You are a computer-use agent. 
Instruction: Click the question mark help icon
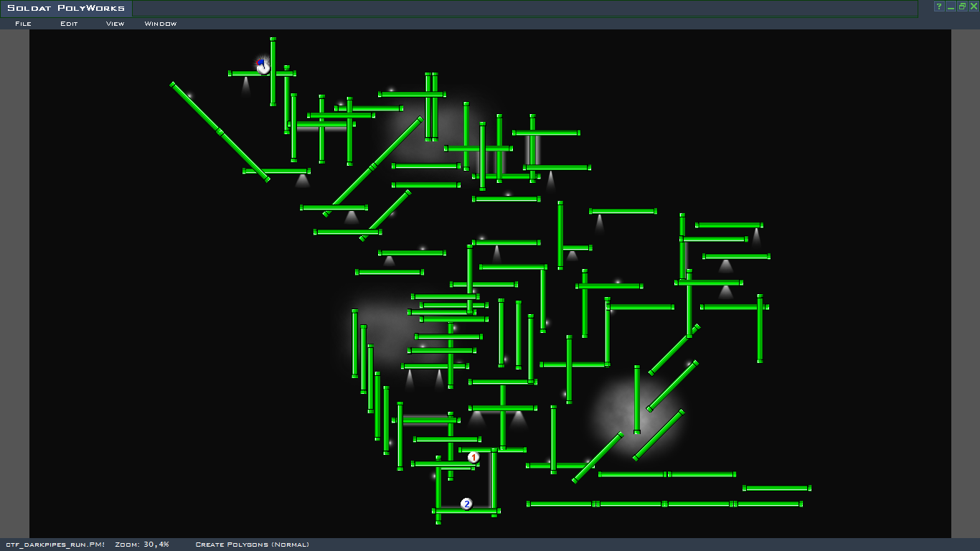[x=938, y=6]
